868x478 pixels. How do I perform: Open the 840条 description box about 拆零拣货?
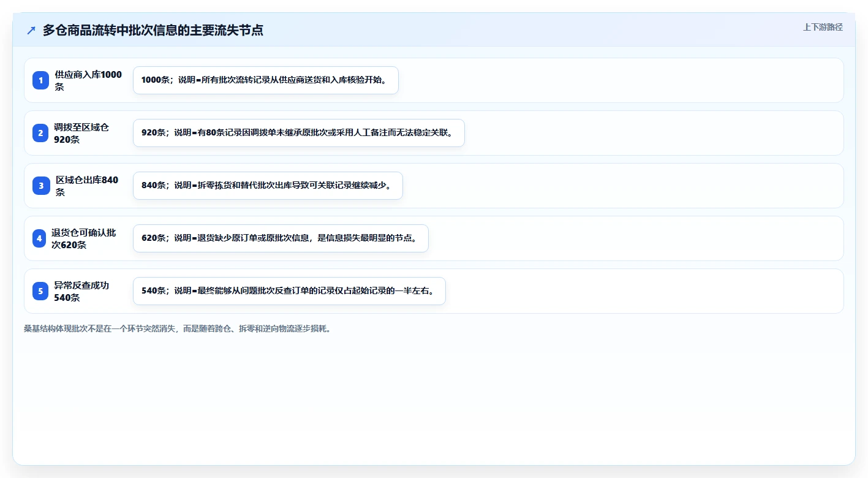268,186
